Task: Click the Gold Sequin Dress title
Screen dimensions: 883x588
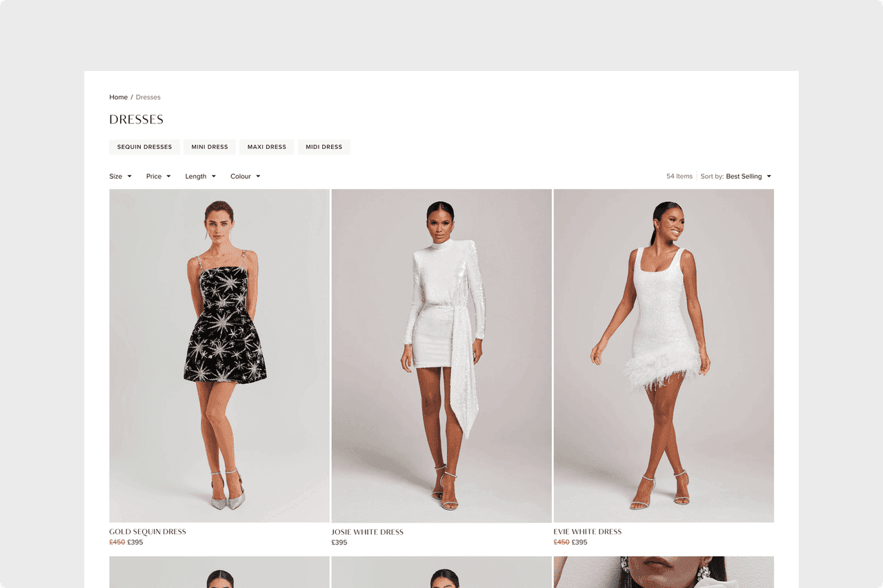Action: (x=148, y=532)
